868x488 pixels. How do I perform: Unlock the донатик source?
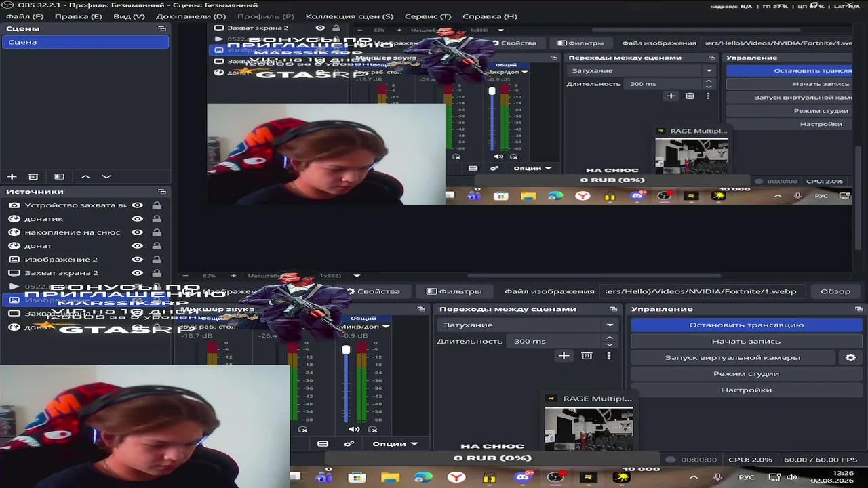pyautogui.click(x=157, y=219)
